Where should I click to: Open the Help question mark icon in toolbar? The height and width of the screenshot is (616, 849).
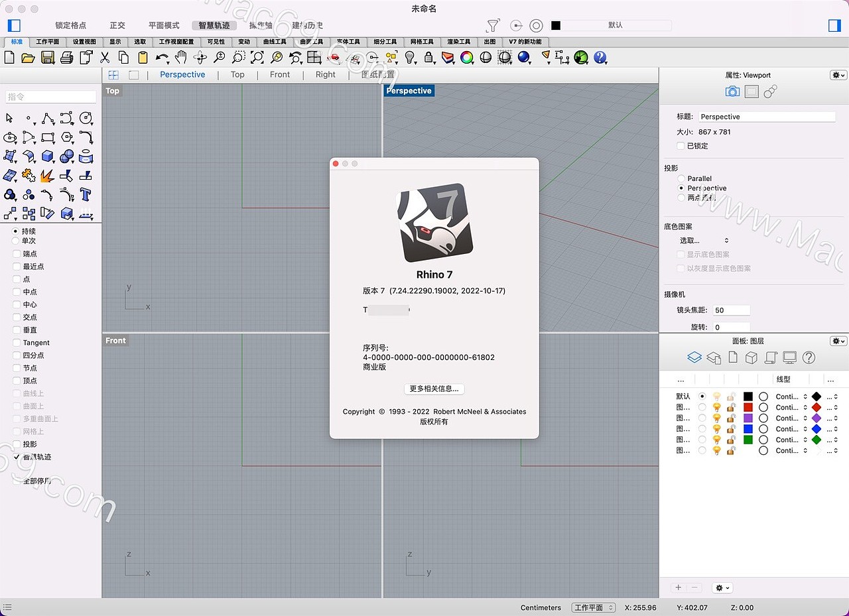[600, 58]
